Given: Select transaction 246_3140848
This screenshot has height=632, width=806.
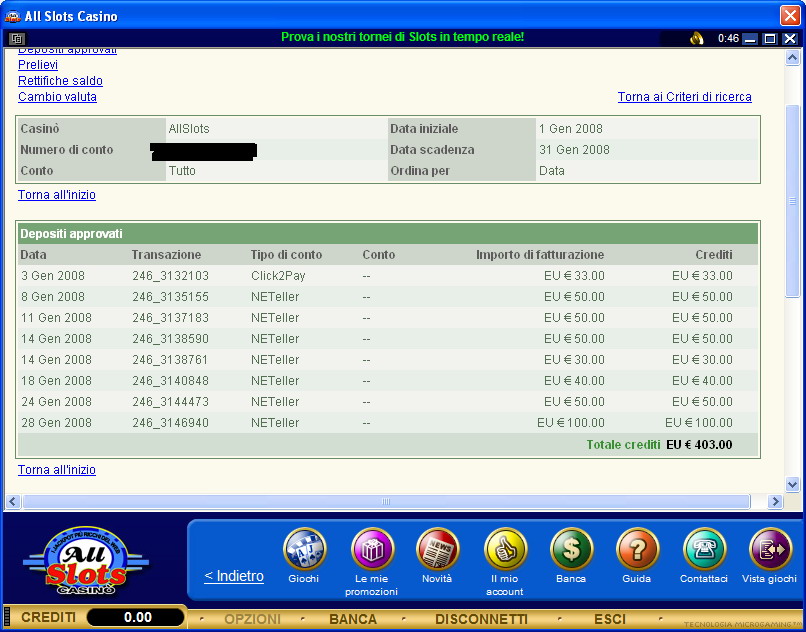Looking at the screenshot, I should [x=171, y=381].
